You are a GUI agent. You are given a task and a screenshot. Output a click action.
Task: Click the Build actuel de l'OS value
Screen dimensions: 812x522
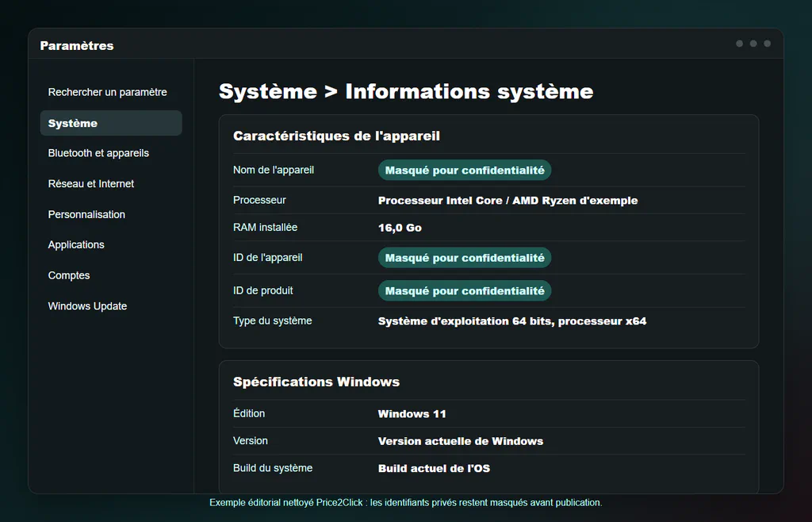[x=434, y=469]
